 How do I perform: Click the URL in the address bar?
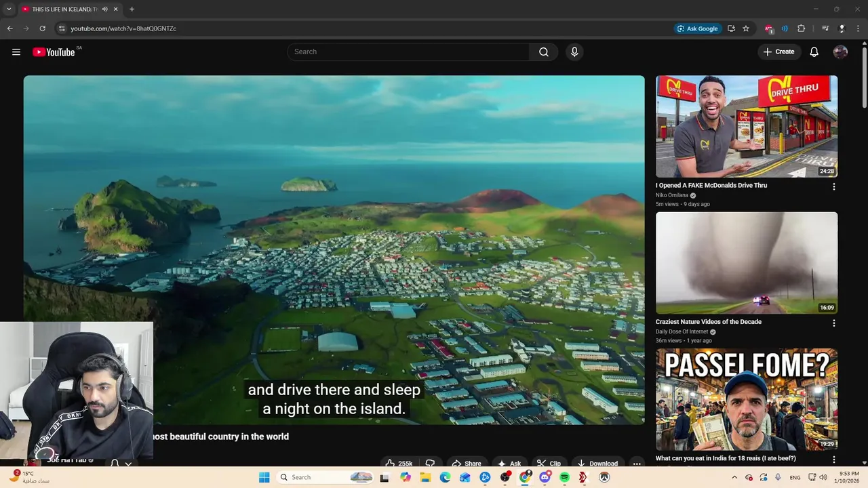tap(123, 28)
